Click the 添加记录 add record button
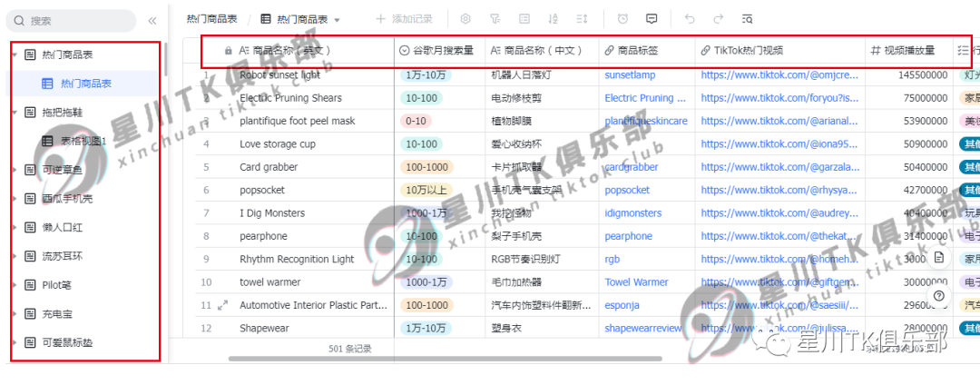980x385 pixels. [404, 19]
